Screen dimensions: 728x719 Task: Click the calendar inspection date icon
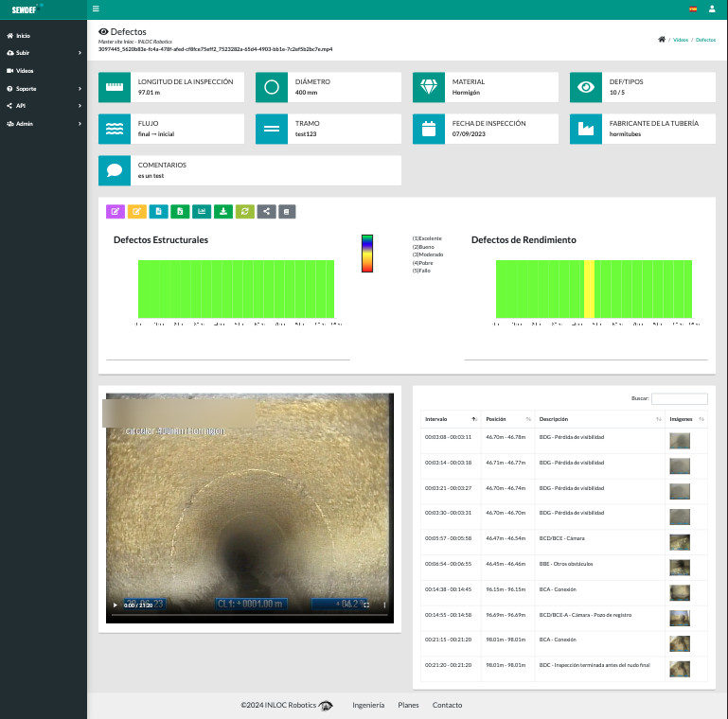pyautogui.click(x=429, y=129)
